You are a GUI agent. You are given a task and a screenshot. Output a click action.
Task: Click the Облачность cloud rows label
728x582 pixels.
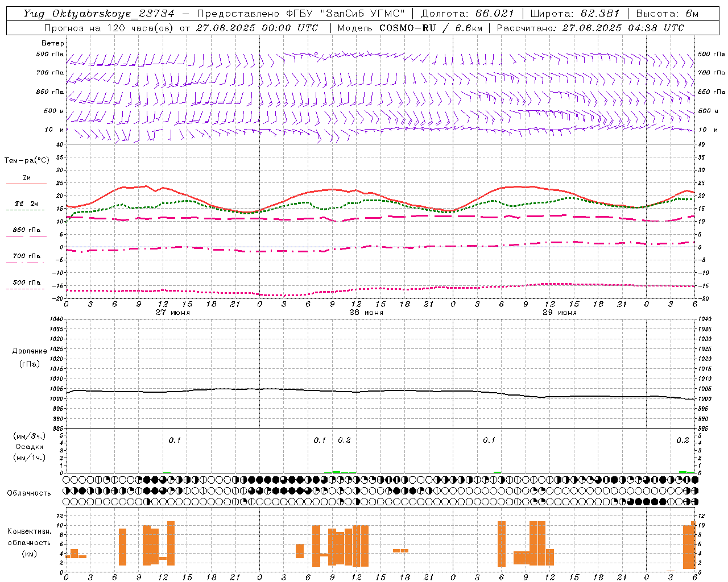pos(29,493)
